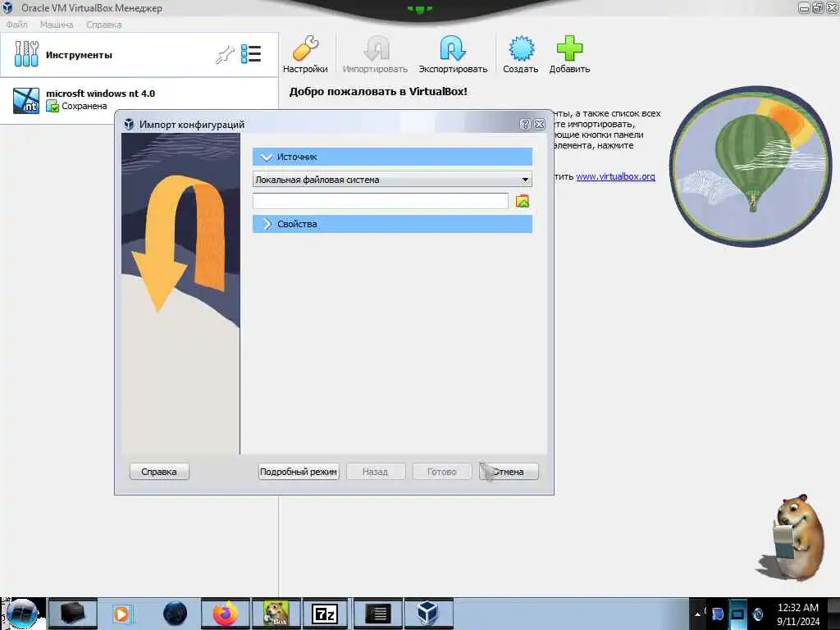Click the dark globe taskbar icon

(x=176, y=614)
